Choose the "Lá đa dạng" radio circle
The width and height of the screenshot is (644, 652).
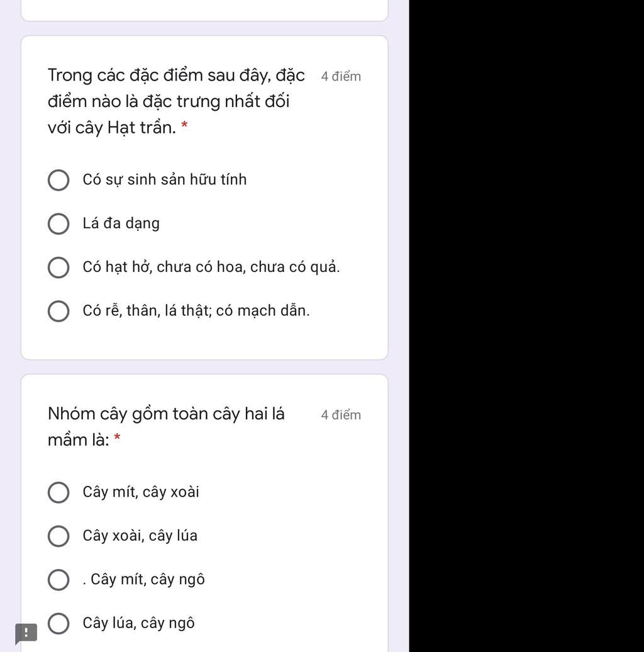pyautogui.click(x=58, y=223)
